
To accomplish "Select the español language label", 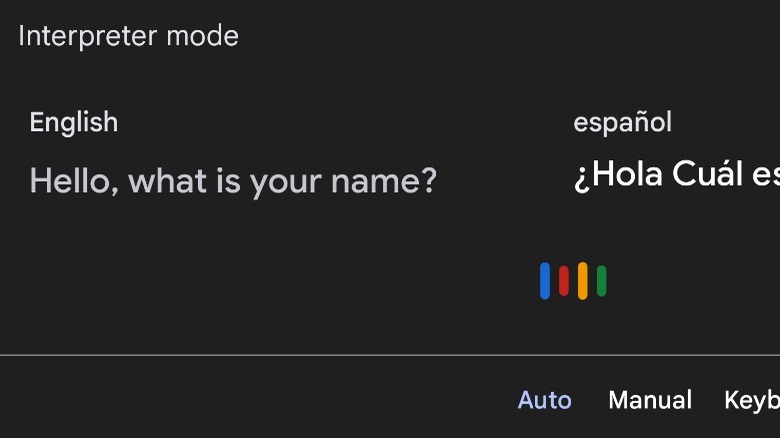I will (x=622, y=122).
